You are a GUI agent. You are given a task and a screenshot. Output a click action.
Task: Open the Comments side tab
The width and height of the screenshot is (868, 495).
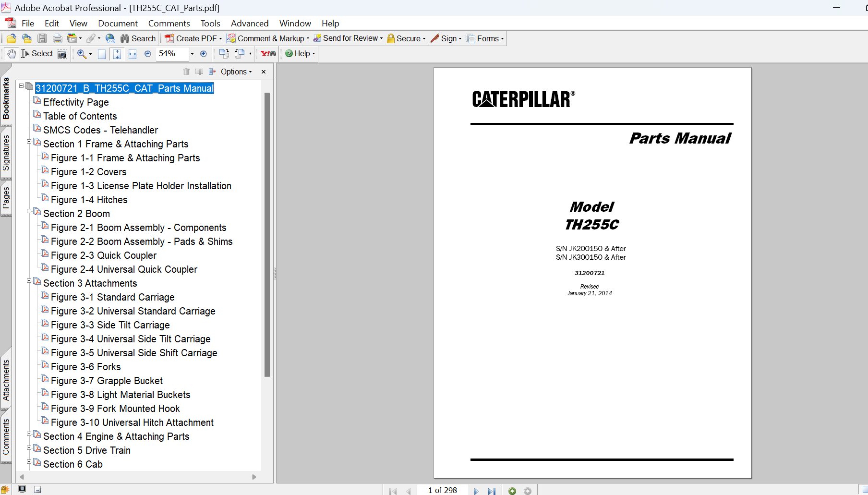pyautogui.click(x=6, y=437)
